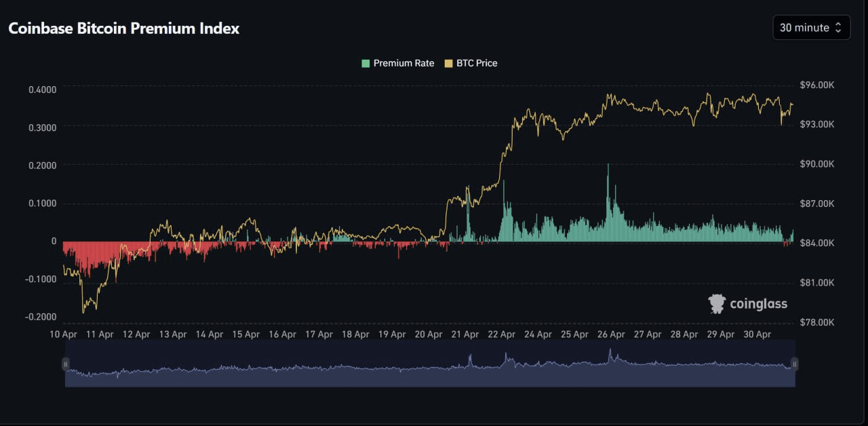The width and height of the screenshot is (868, 426).
Task: Click the 15 Apr date label
Action: [x=246, y=334]
